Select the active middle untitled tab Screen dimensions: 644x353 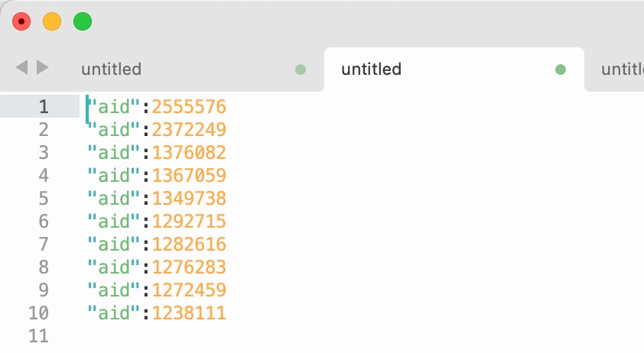pyautogui.click(x=372, y=70)
